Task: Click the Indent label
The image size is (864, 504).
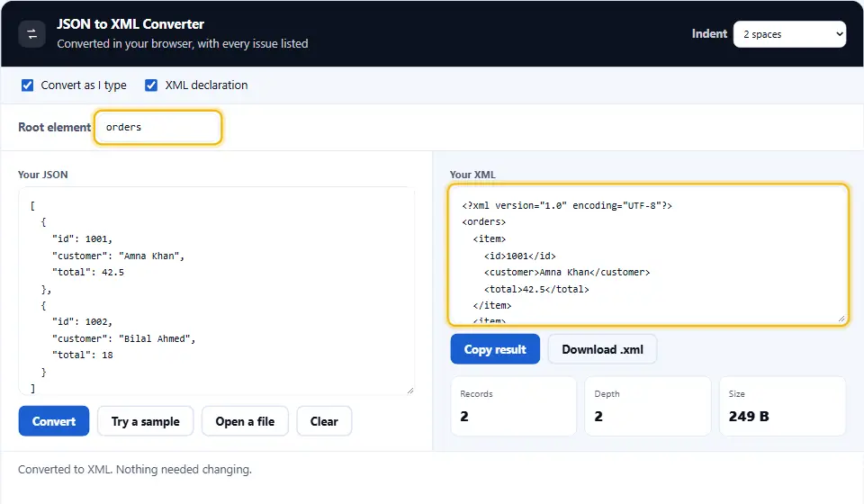Action: [x=709, y=33]
